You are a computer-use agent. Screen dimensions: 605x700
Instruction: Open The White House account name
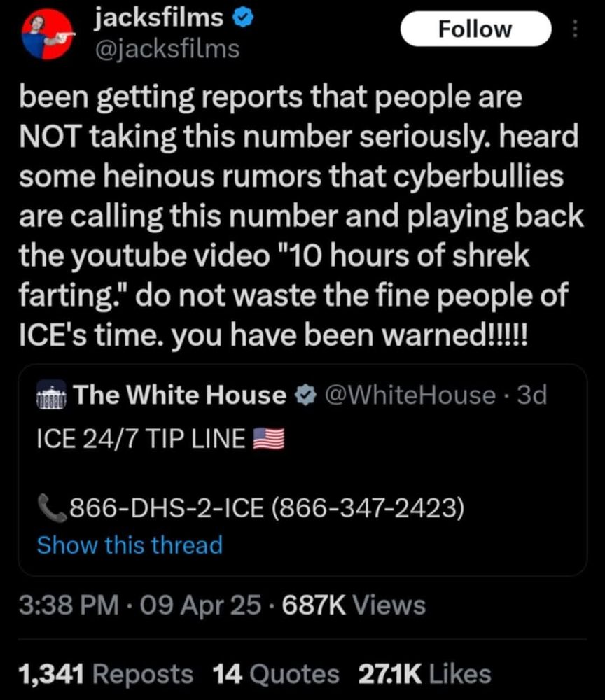180,395
